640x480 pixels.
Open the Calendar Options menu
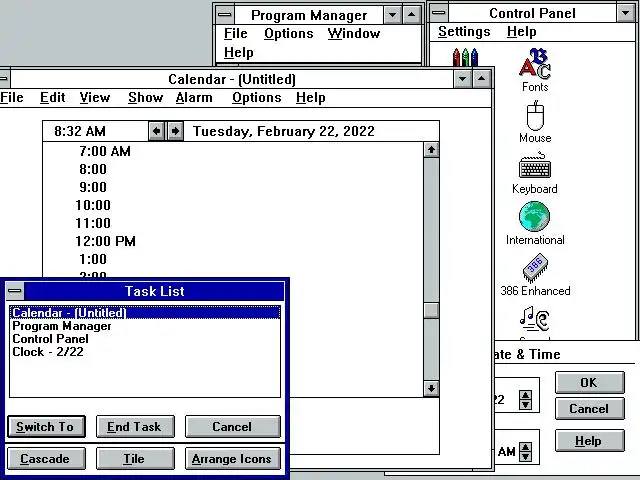[x=257, y=98]
